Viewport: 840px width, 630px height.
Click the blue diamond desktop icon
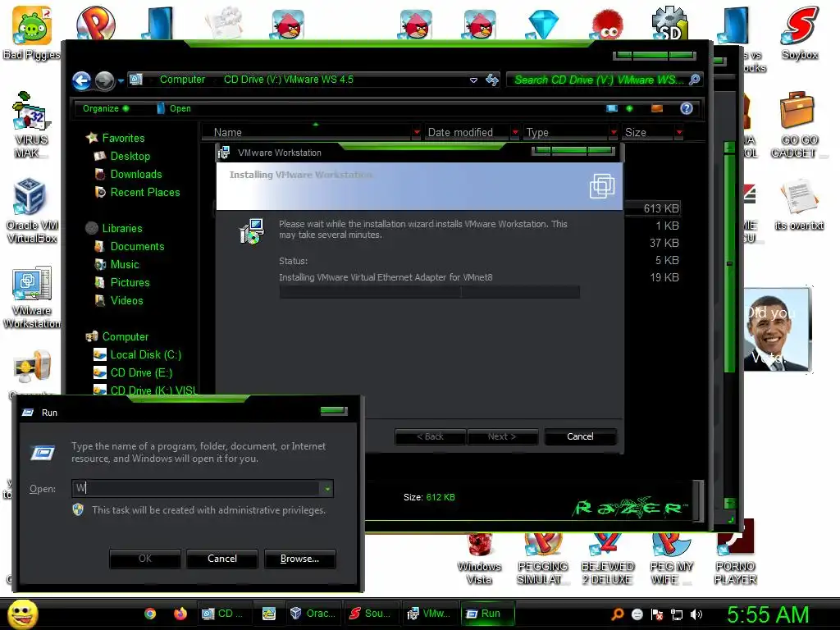click(543, 24)
